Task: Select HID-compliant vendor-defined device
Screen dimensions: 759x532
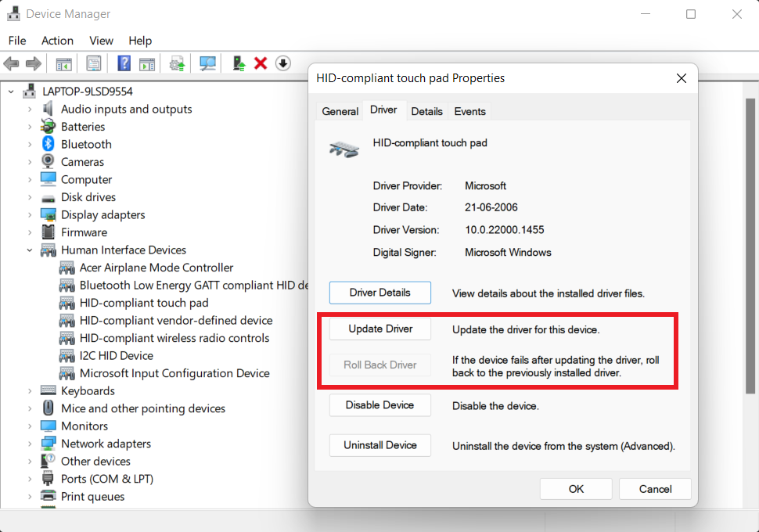Action: coord(176,320)
